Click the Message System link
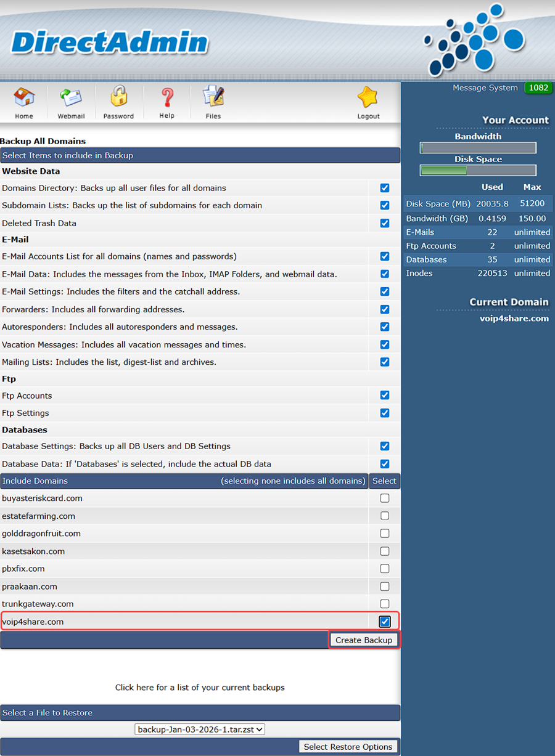 point(485,87)
